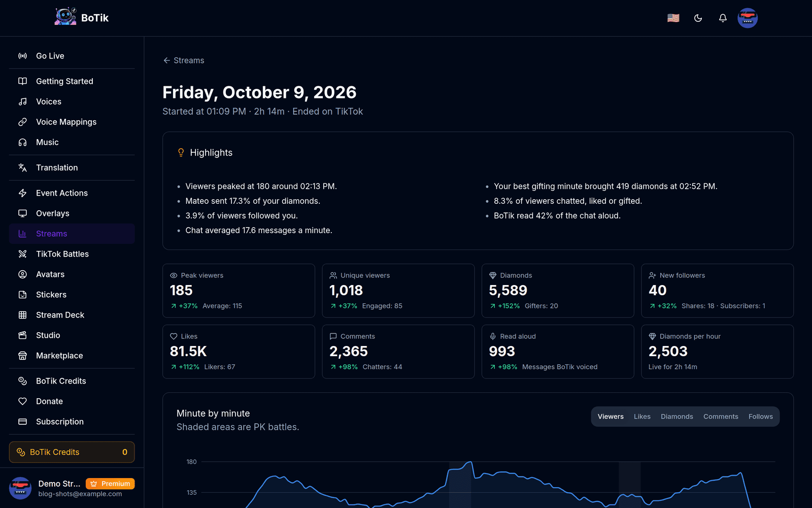The height and width of the screenshot is (508, 812).
Task: Go back to Streams list
Action: 184,60
